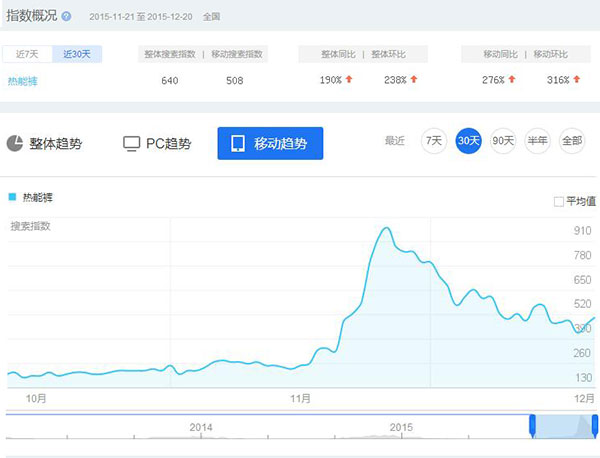Screen dimensions: 600x458
Task: Select the 近7天 overview tab
Action: point(27,54)
